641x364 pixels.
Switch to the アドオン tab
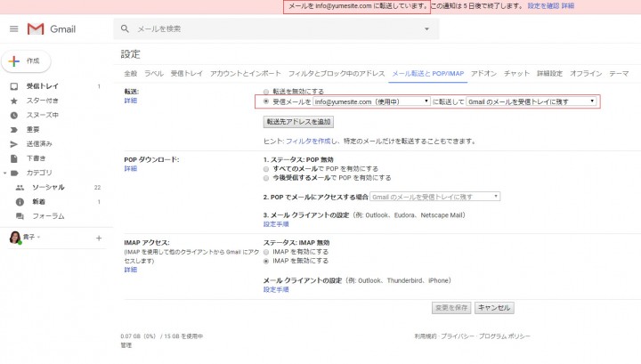tap(483, 74)
